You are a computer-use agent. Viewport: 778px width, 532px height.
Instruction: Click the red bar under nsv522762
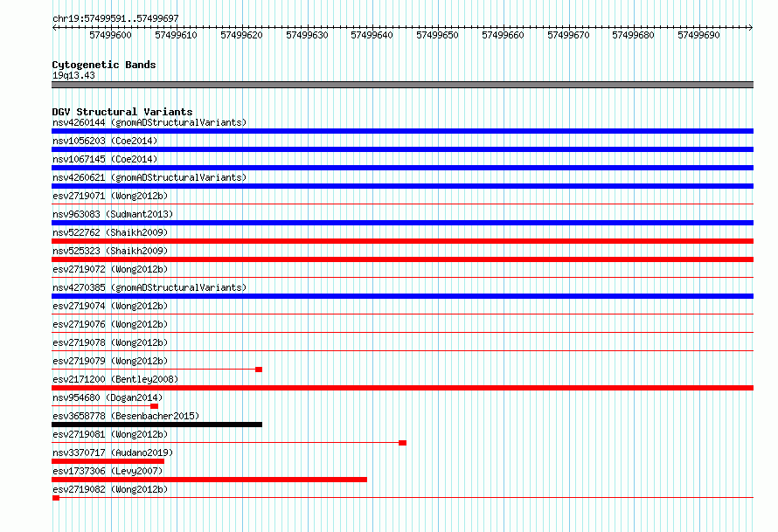402,241
